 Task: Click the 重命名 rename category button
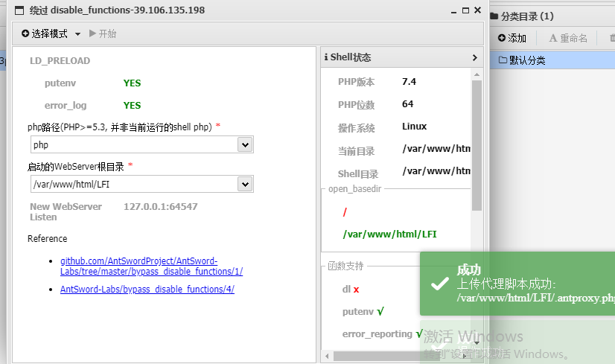[568, 38]
